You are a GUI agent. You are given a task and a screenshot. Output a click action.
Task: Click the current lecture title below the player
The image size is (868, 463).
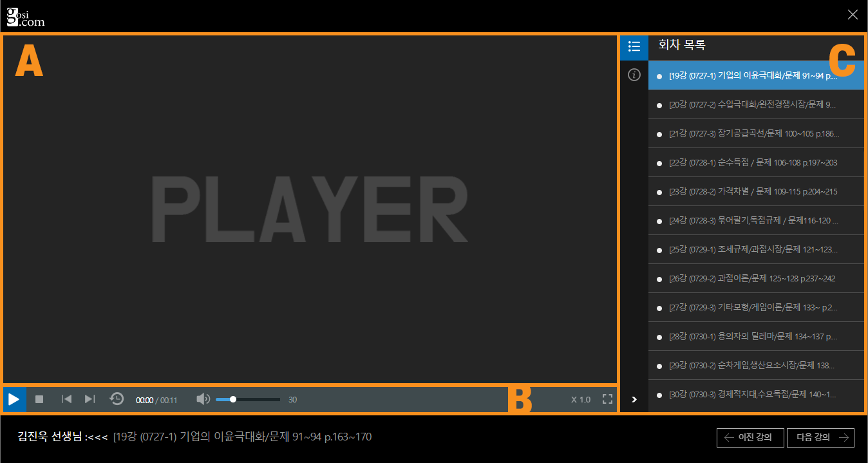point(242,437)
